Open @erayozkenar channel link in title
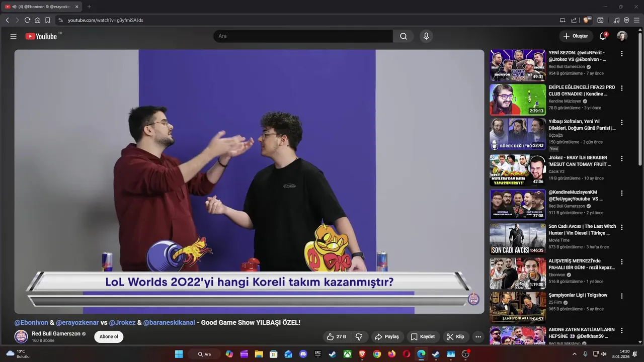644x362 pixels. click(77, 323)
